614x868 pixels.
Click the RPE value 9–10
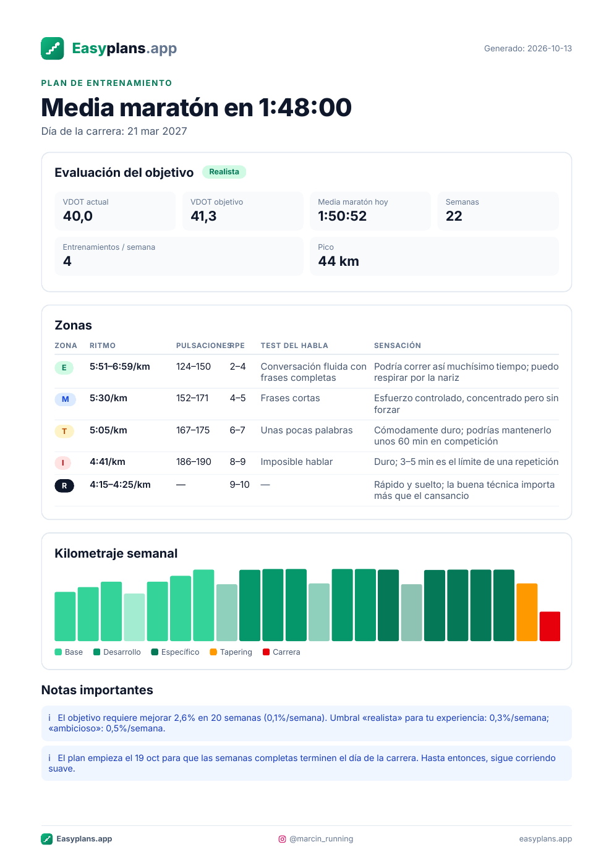(x=240, y=485)
